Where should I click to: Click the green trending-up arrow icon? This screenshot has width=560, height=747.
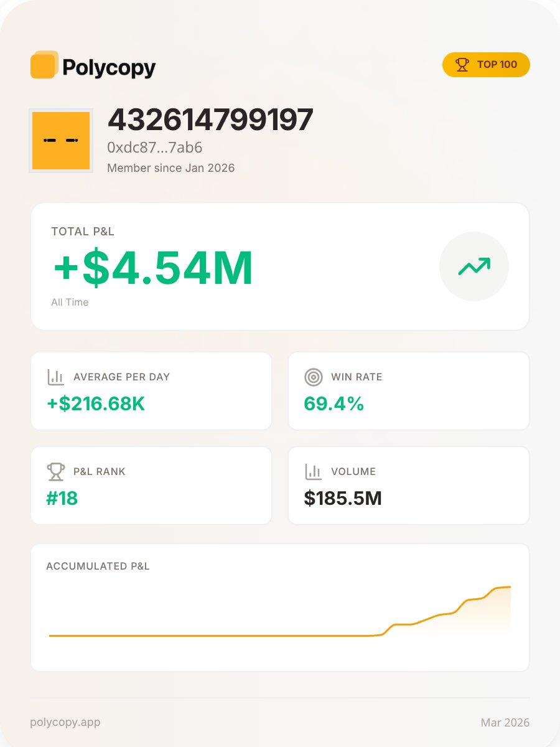pos(474,266)
